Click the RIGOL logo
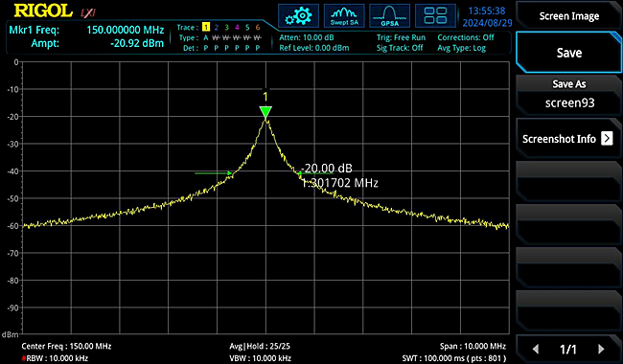The height and width of the screenshot is (364, 623). (43, 11)
